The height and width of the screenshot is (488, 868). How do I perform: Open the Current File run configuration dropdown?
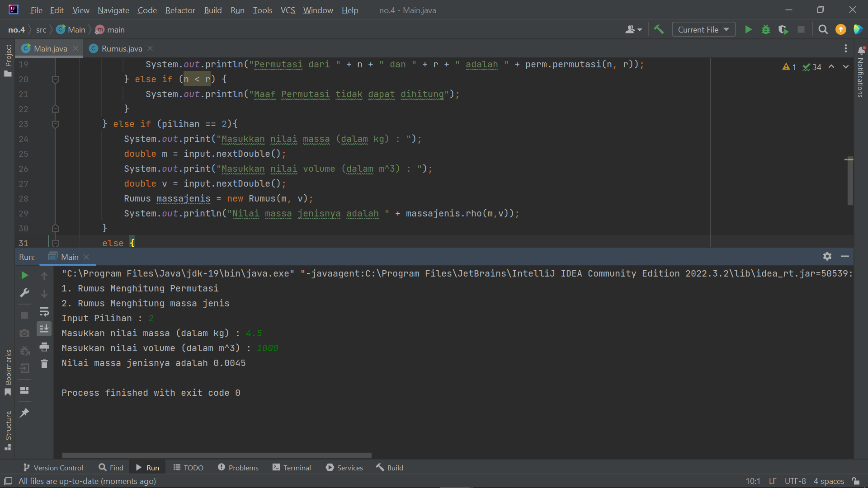tap(703, 29)
